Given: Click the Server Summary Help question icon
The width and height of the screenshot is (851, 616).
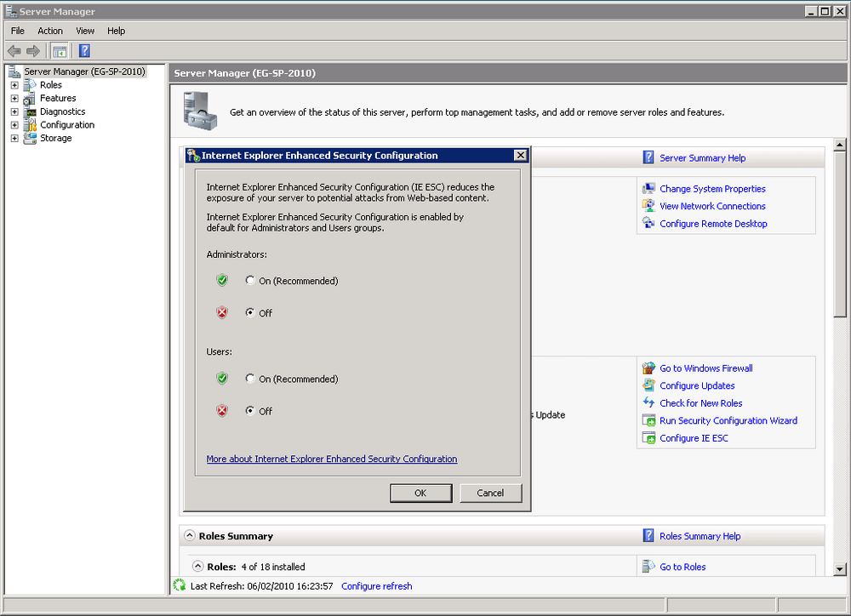Looking at the screenshot, I should pos(648,157).
